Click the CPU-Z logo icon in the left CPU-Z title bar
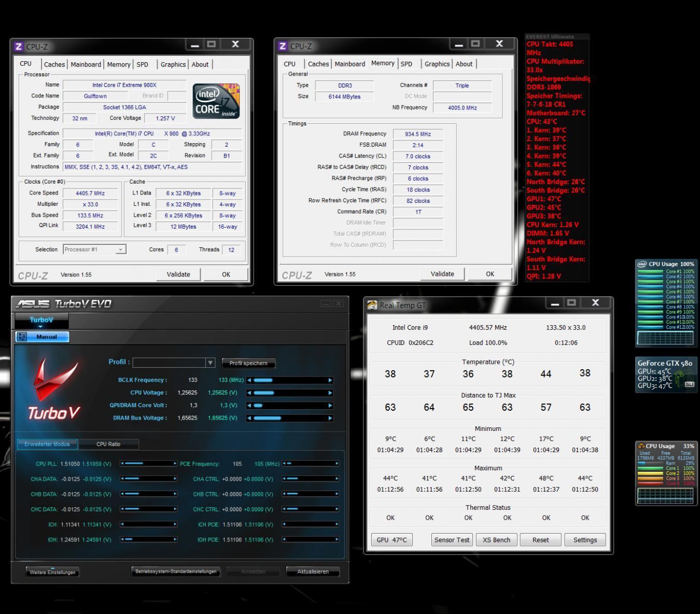 [19, 47]
